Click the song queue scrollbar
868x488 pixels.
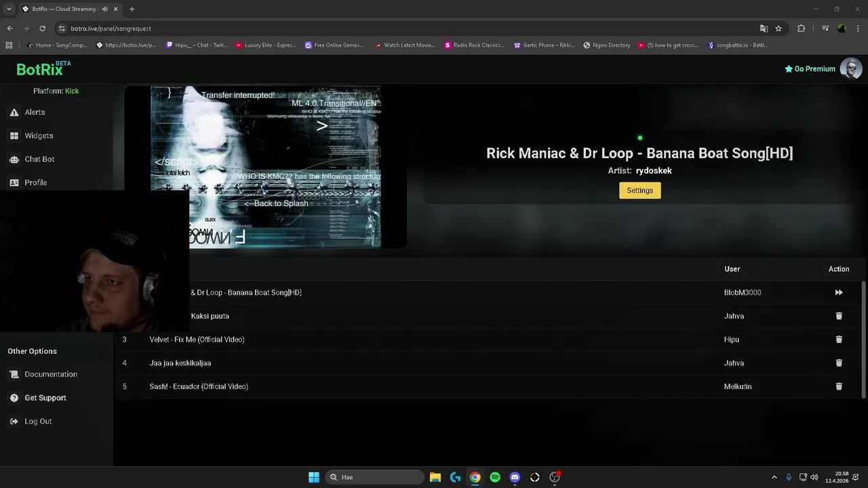point(863,339)
